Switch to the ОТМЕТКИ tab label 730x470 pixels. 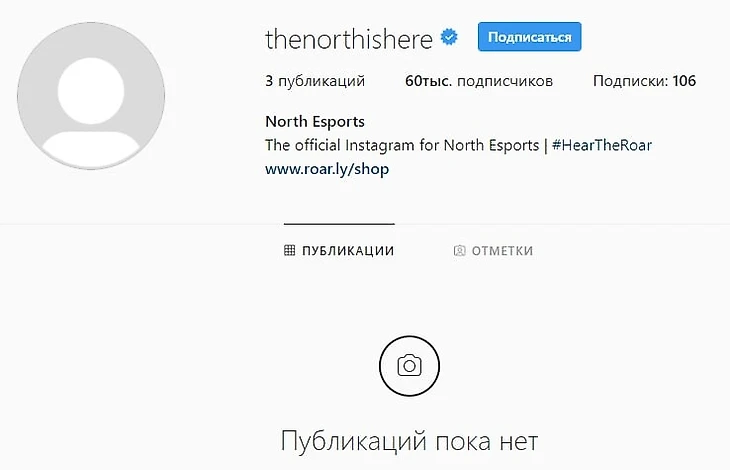coord(502,251)
